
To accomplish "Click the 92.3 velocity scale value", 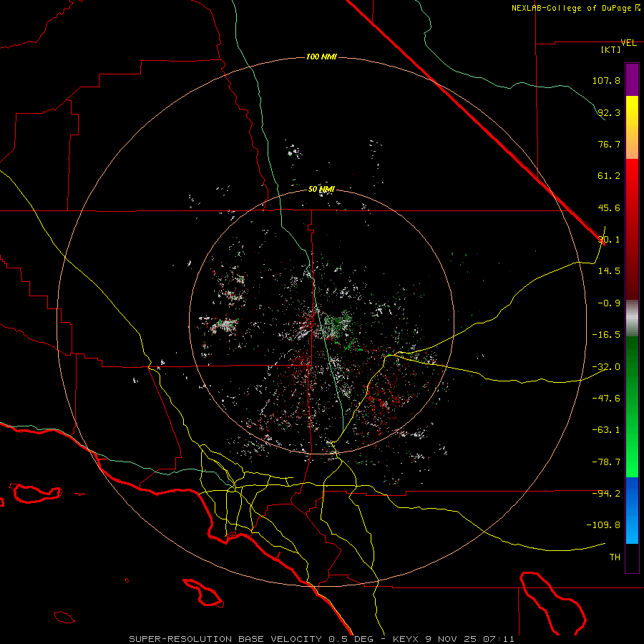I will (609, 112).
